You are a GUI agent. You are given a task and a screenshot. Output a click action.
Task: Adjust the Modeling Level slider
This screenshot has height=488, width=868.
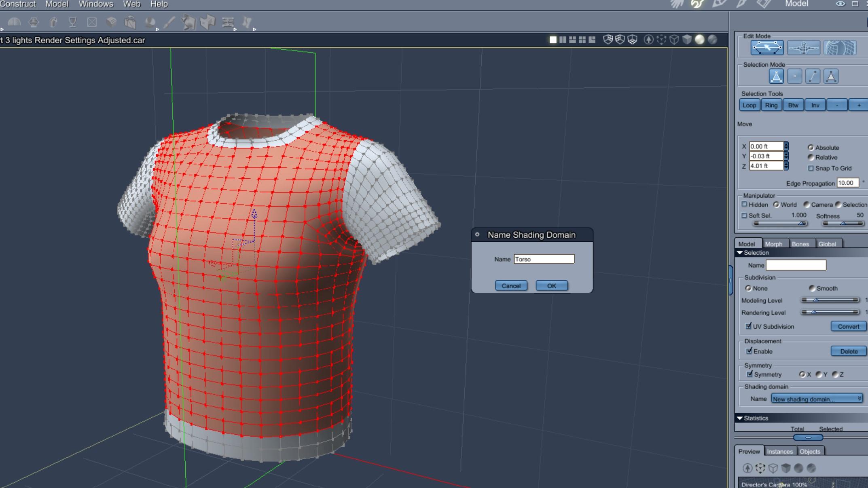coord(816,300)
